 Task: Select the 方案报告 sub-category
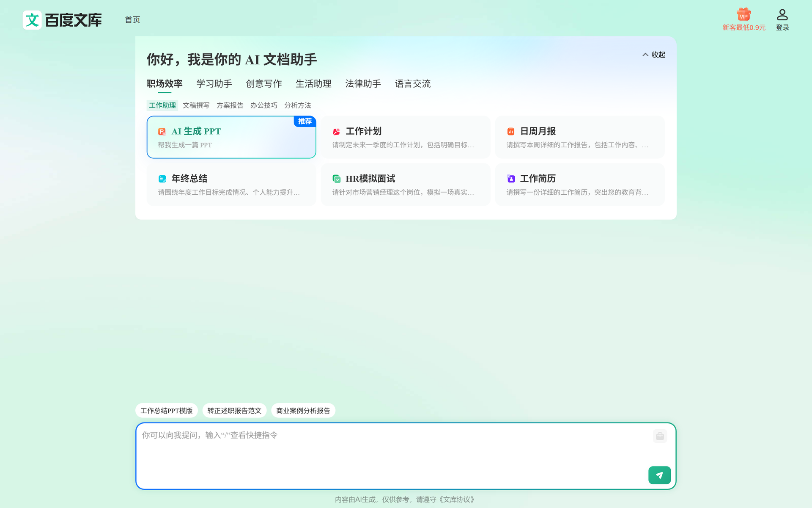click(x=230, y=105)
